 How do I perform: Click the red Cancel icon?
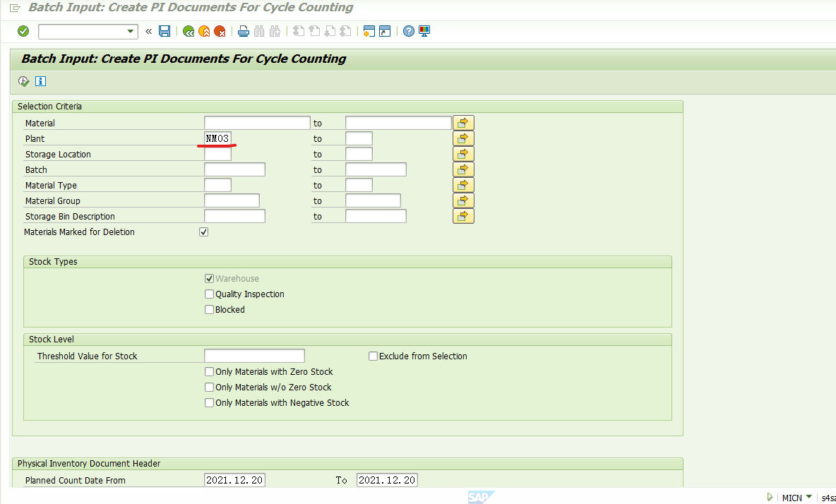(x=220, y=32)
